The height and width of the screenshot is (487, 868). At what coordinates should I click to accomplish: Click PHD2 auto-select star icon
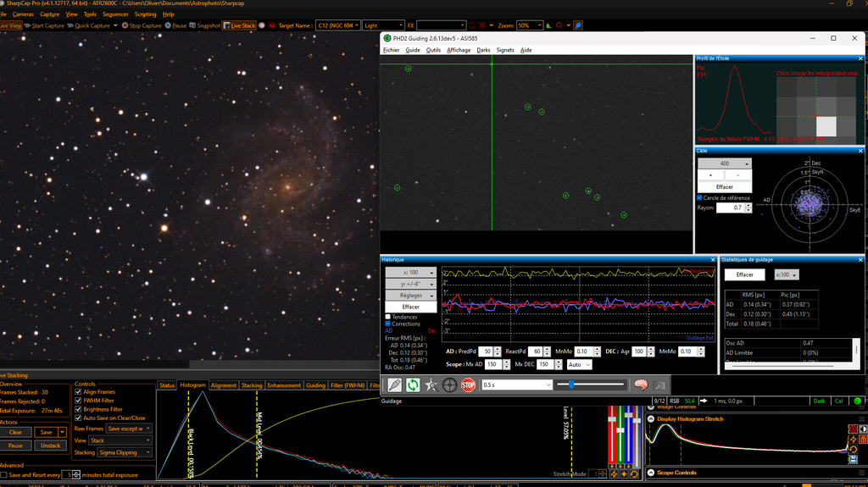431,385
